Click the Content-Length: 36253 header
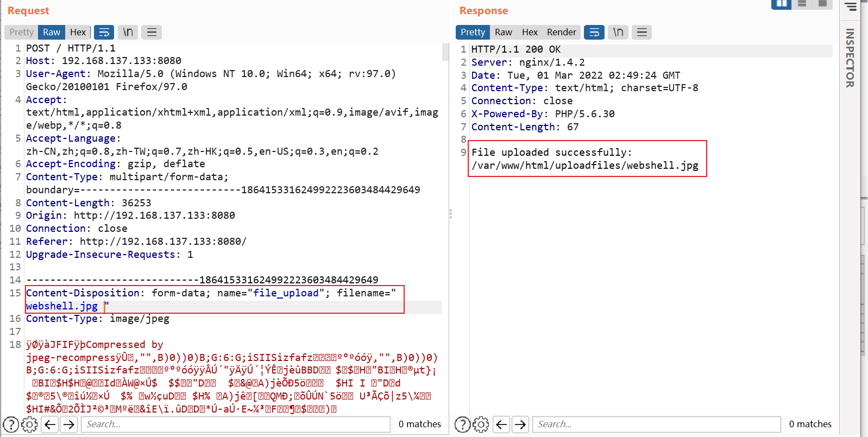Viewport: 868px width, 437px height. 89,203
